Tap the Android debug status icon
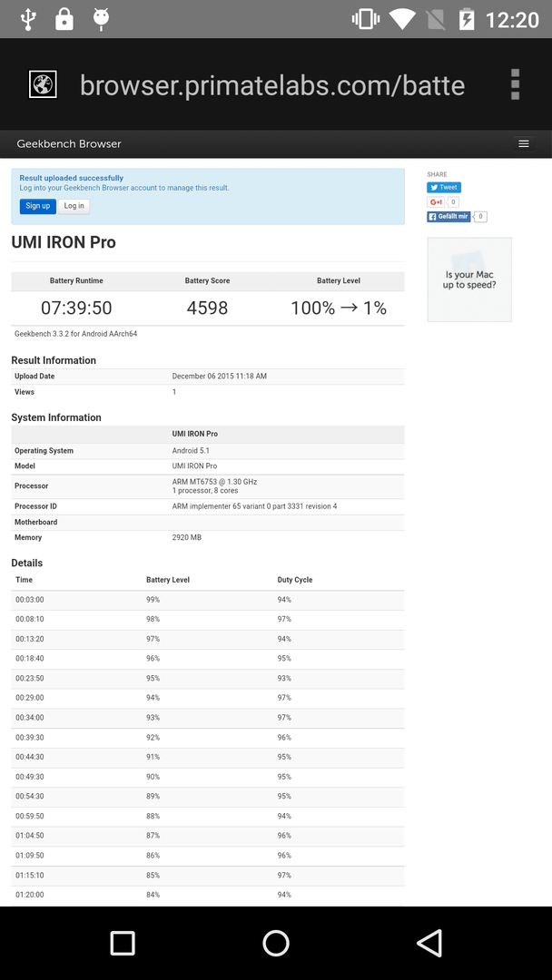The image size is (552, 980). (x=101, y=19)
